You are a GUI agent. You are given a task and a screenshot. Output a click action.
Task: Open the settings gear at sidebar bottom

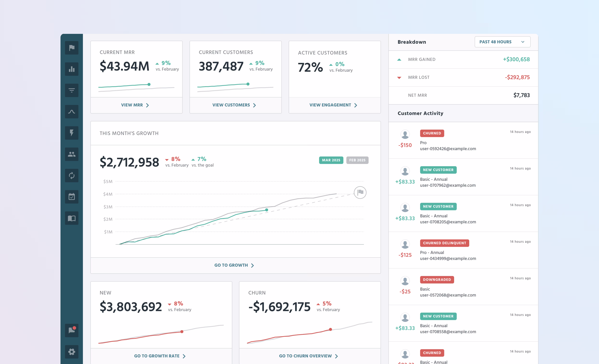pos(71,352)
